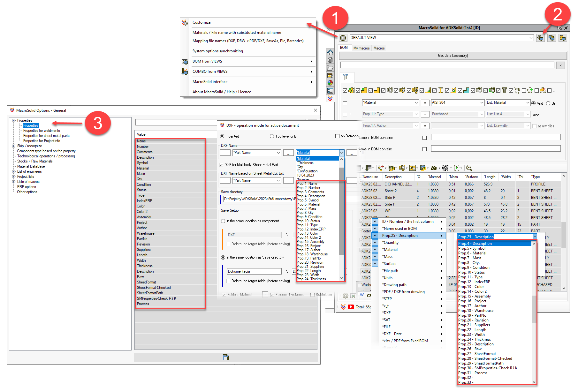
Task: Click the YouTube icon in status bar
Action: (x=351, y=307)
